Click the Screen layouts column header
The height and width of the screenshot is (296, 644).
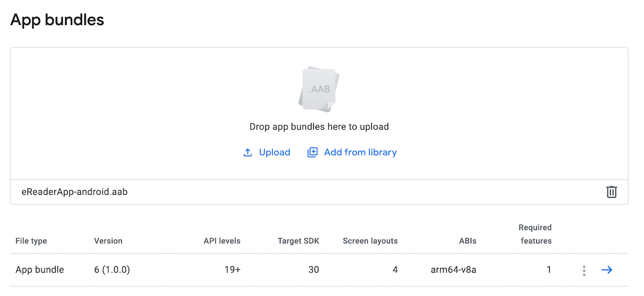(370, 241)
